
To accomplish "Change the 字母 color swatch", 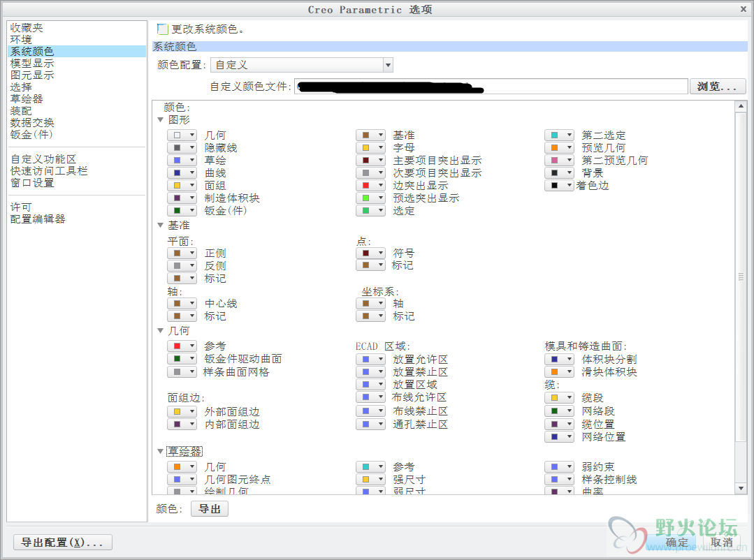I will pyautogui.click(x=371, y=147).
